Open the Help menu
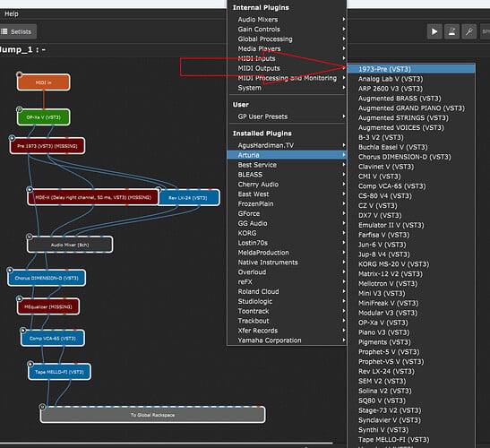 (x=12, y=13)
